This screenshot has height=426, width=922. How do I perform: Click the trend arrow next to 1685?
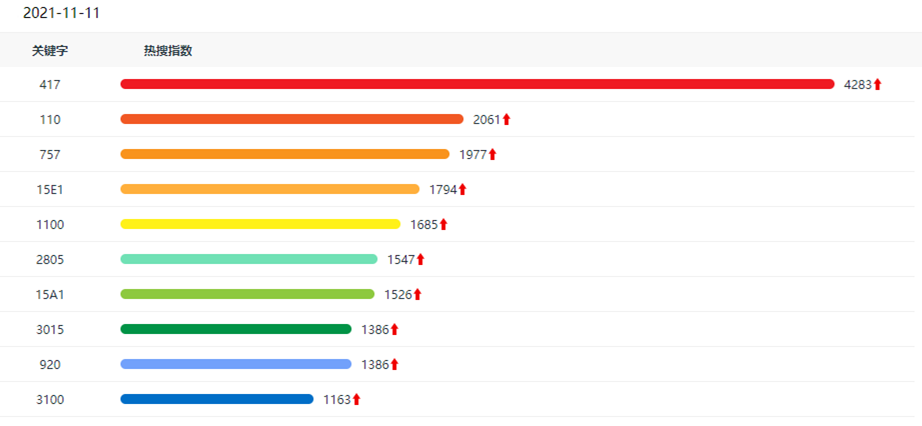pyautogui.click(x=443, y=224)
